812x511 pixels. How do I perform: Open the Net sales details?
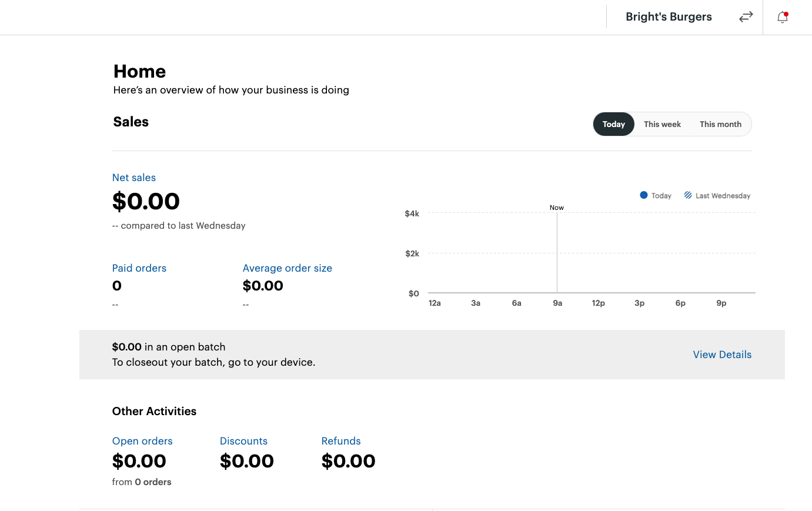pyautogui.click(x=134, y=177)
